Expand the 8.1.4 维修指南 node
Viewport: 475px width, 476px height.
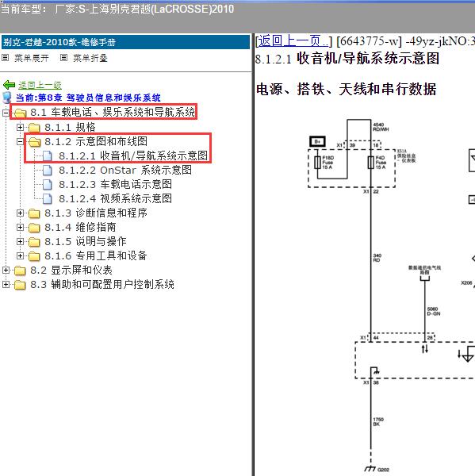(x=20, y=228)
